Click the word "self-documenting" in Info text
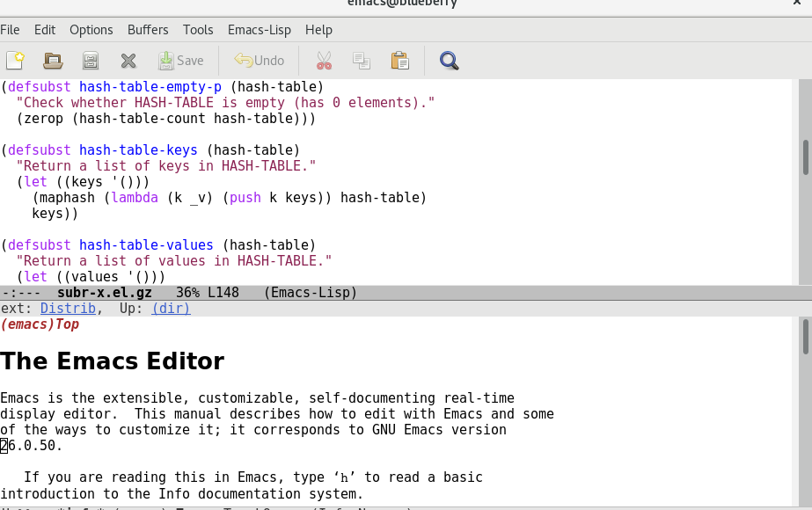 (x=372, y=398)
